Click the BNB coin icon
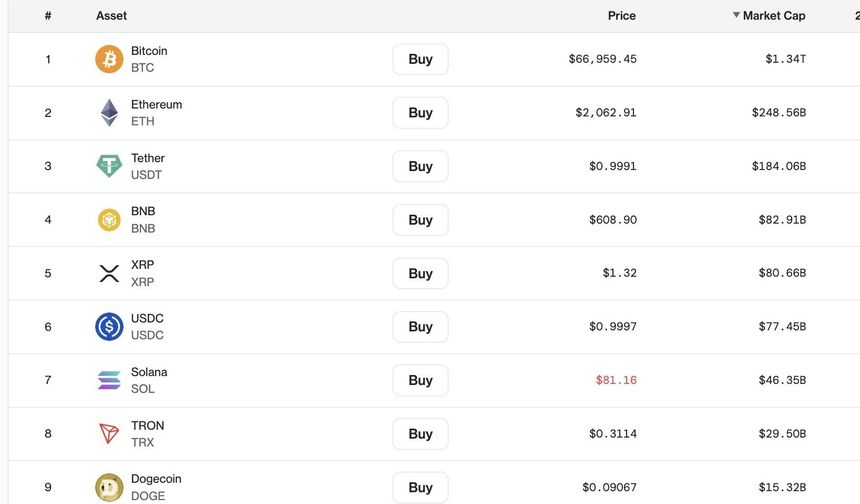This screenshot has height=504, width=860. click(x=109, y=220)
